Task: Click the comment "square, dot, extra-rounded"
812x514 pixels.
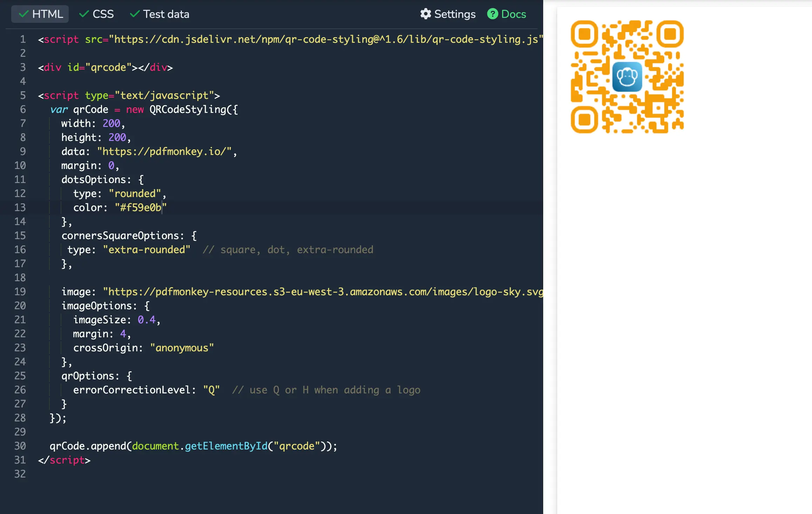Action: [297, 250]
